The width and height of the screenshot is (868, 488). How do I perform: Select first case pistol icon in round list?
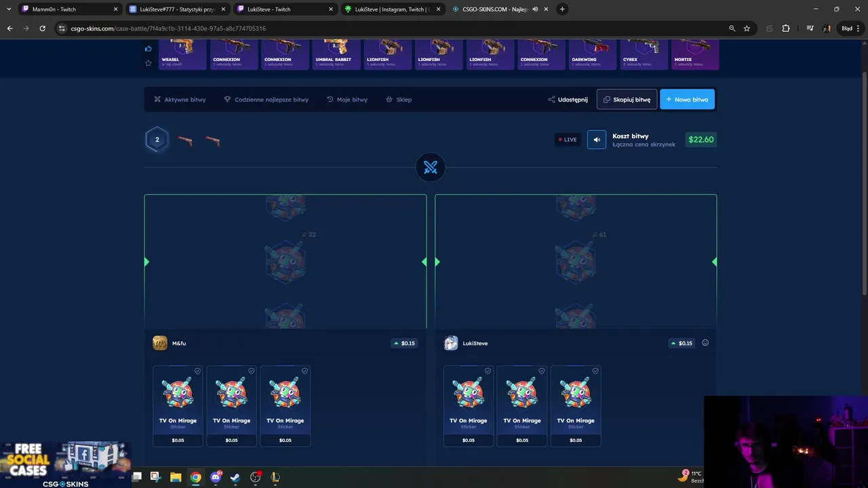pos(185,140)
